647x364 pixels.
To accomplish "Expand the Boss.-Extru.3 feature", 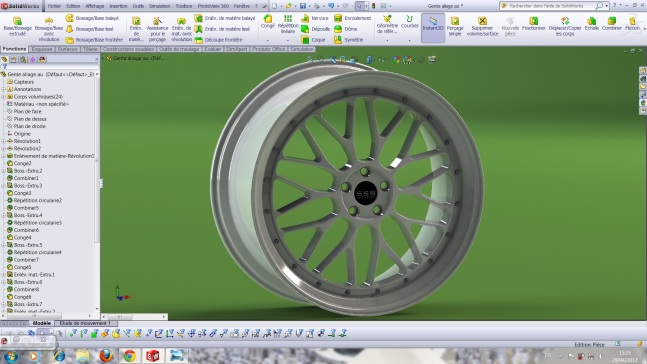I will pyautogui.click(x=4, y=186).
